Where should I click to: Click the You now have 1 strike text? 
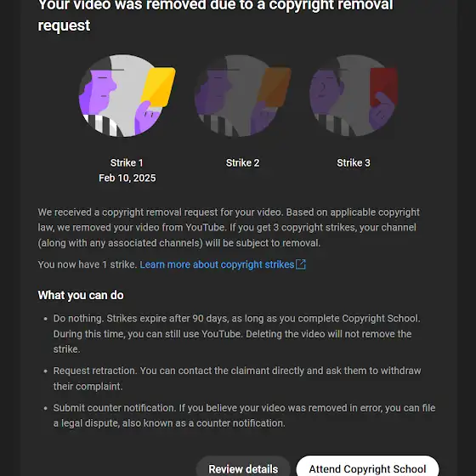click(87, 264)
